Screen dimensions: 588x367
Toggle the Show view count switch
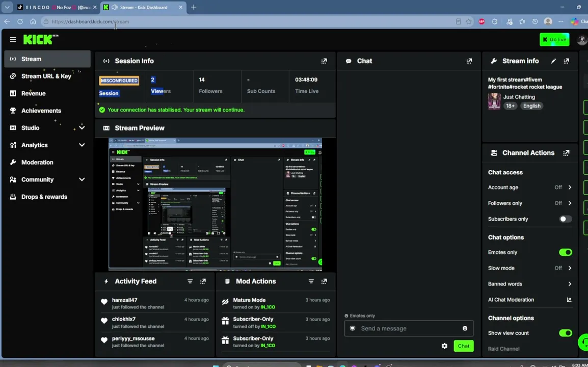tap(565, 333)
